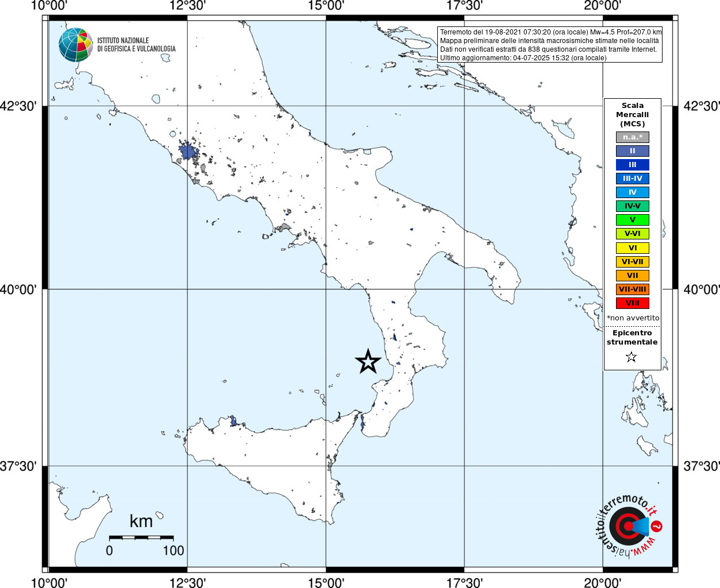Click the left 40°00' latitude label
The image size is (720, 588).
click(x=18, y=289)
